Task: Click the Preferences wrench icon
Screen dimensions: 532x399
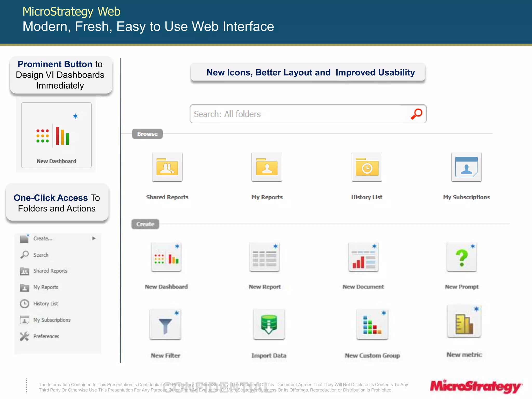Action: (x=25, y=336)
